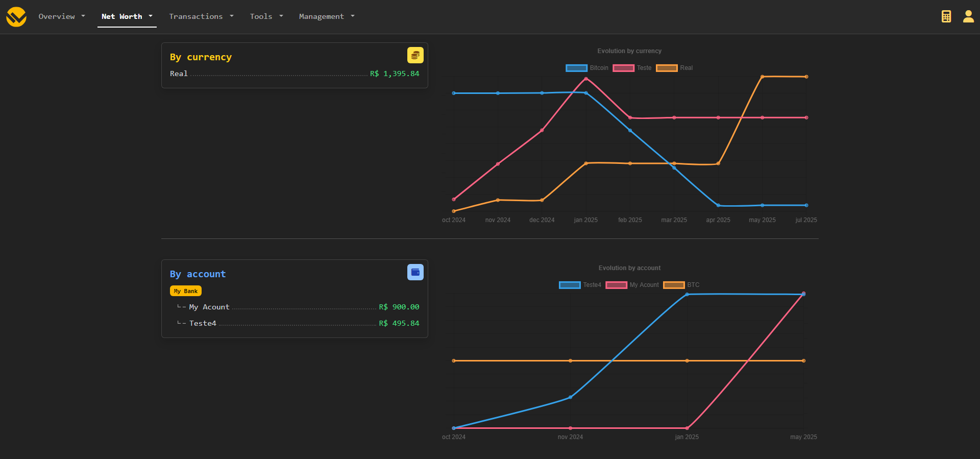
Task: Click the Real currency row
Action: pyautogui.click(x=179, y=74)
